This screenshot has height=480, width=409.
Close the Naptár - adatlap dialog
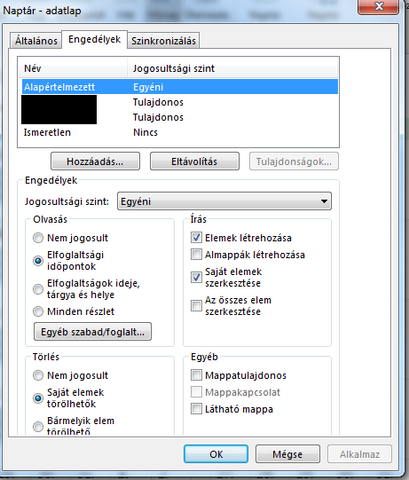[378, 7]
